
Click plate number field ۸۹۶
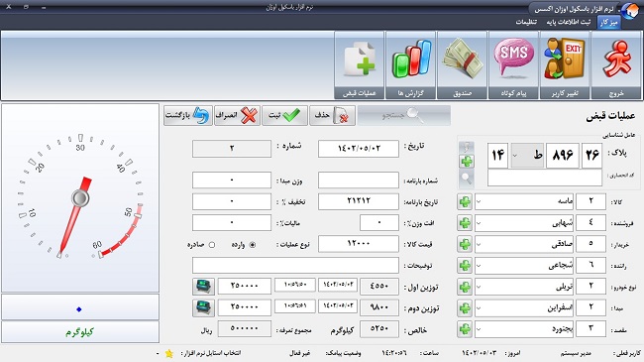563,156
